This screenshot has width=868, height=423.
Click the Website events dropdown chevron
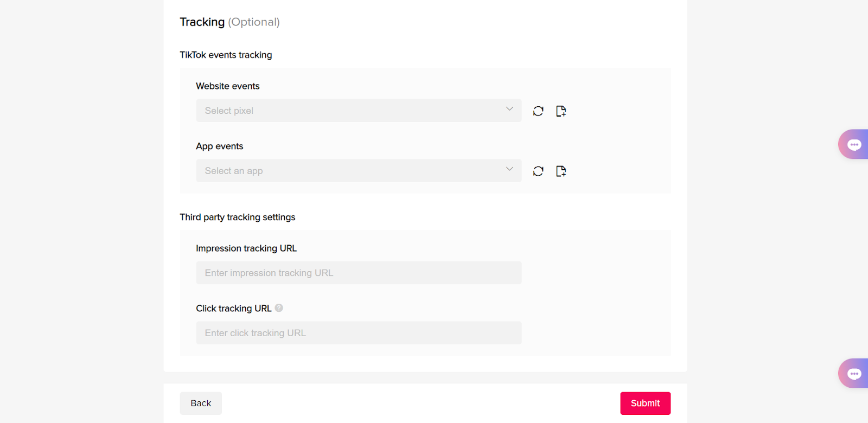pyautogui.click(x=509, y=110)
